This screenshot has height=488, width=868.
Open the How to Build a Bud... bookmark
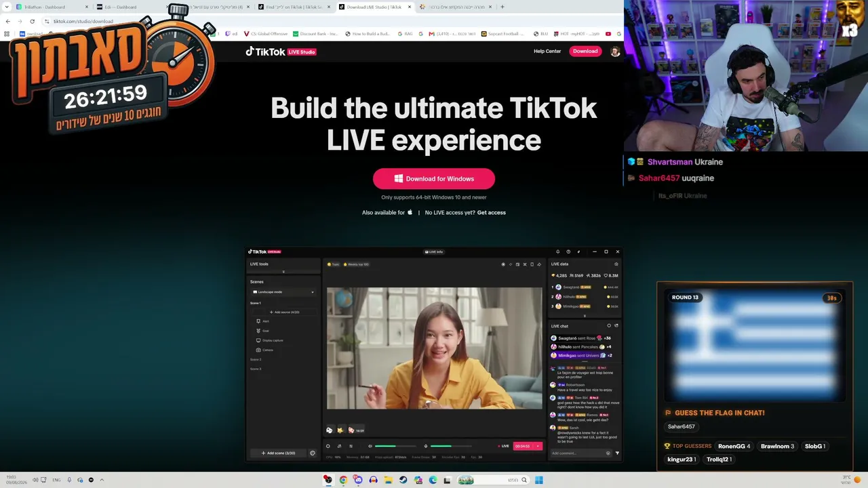(x=367, y=34)
